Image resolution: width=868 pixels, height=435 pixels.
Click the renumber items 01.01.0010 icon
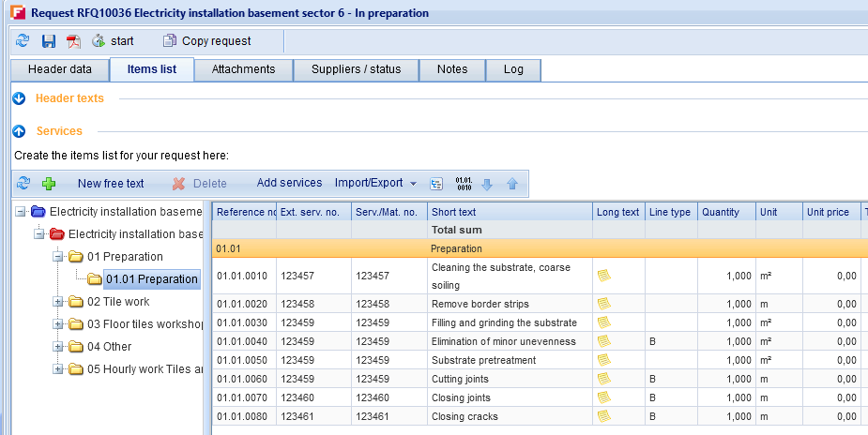[464, 184]
